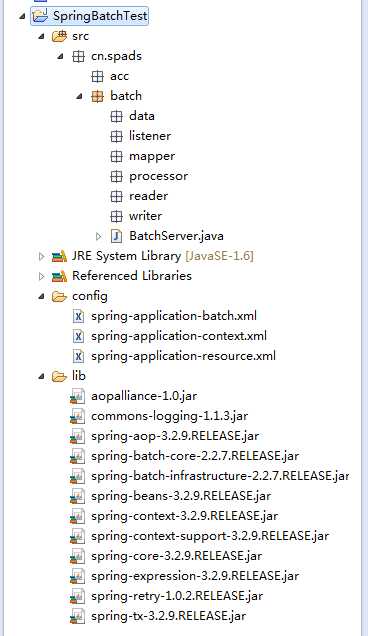Click the batch package icon

(x=97, y=96)
